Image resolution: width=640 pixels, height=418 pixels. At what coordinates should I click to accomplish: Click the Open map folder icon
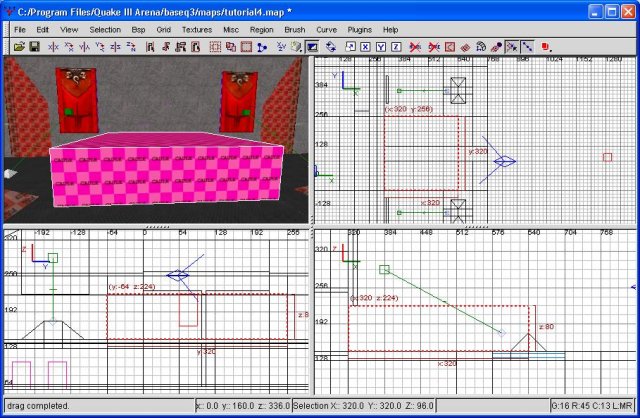(x=19, y=47)
